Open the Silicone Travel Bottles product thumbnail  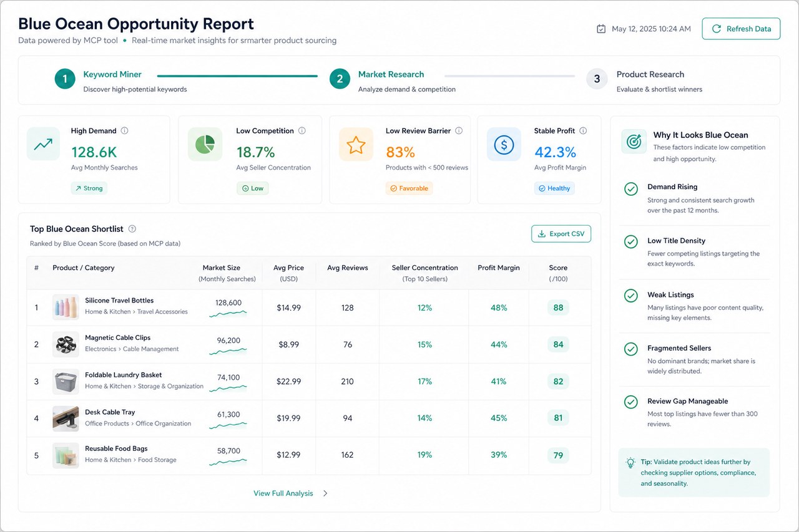coord(66,307)
